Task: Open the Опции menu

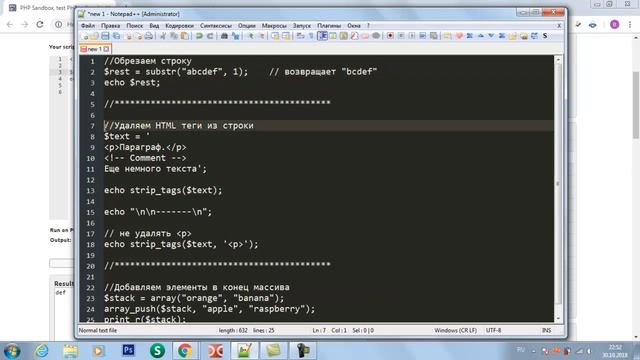Action: point(247,26)
